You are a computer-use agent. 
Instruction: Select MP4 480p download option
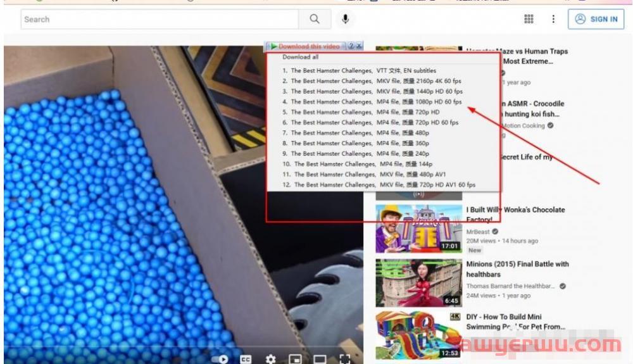pyautogui.click(x=356, y=133)
